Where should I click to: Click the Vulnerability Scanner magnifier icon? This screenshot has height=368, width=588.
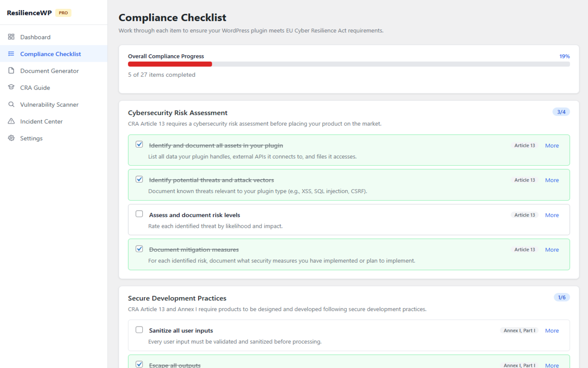pos(11,104)
